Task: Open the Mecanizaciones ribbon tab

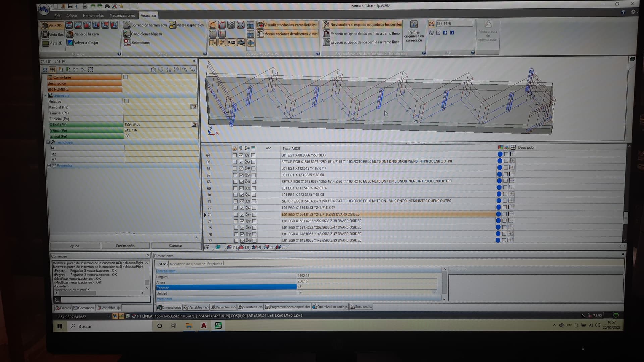Action: tap(122, 16)
